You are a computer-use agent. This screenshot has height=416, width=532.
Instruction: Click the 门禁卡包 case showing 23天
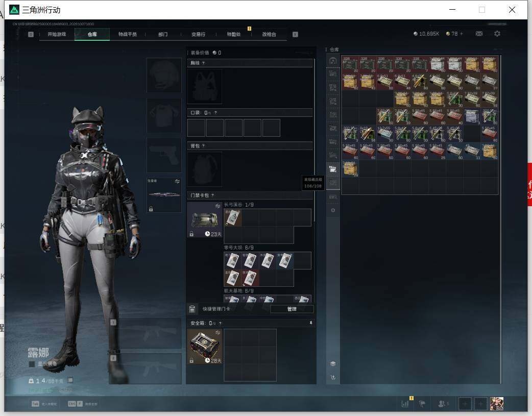pyautogui.click(x=205, y=220)
